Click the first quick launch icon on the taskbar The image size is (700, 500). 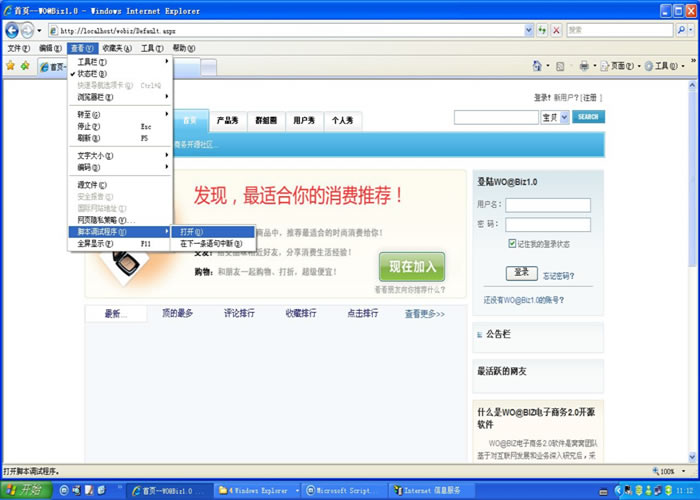pyautogui.click(x=64, y=490)
